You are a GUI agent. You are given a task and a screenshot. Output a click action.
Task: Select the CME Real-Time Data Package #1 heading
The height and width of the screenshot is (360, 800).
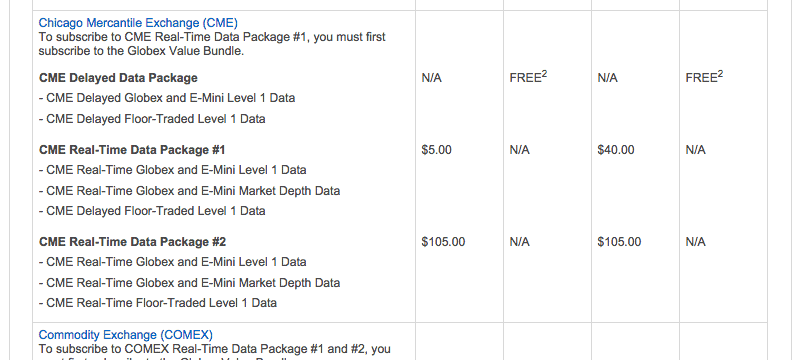point(132,150)
